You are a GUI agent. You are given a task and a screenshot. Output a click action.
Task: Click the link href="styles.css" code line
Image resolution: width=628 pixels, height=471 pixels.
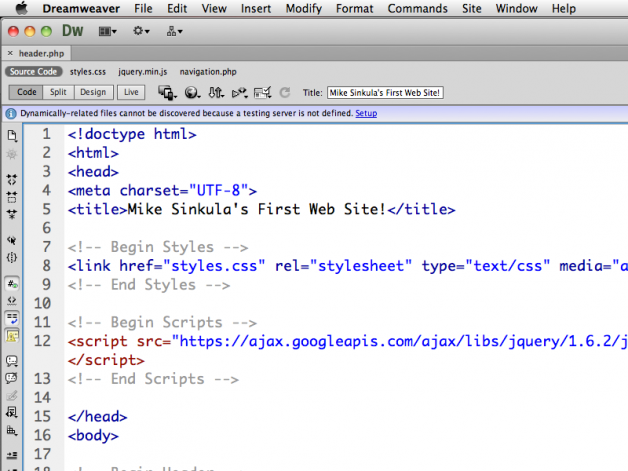point(348,266)
